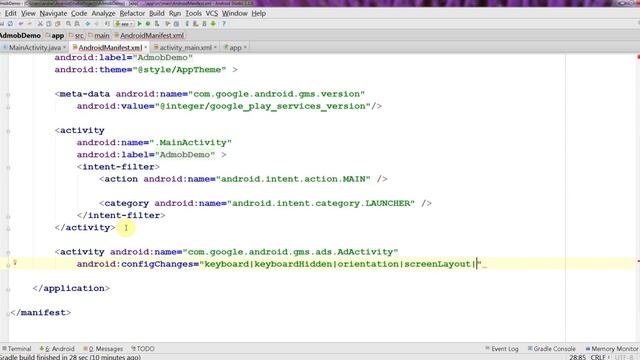Click the SDK Manager download icon
Screen dimensions: 640x360
coord(213,24)
